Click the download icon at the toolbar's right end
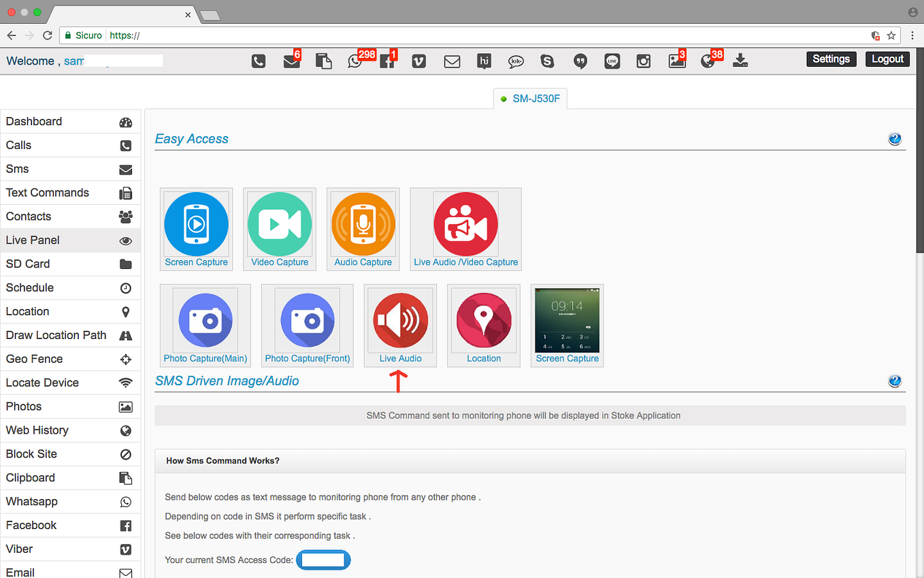 (x=740, y=61)
